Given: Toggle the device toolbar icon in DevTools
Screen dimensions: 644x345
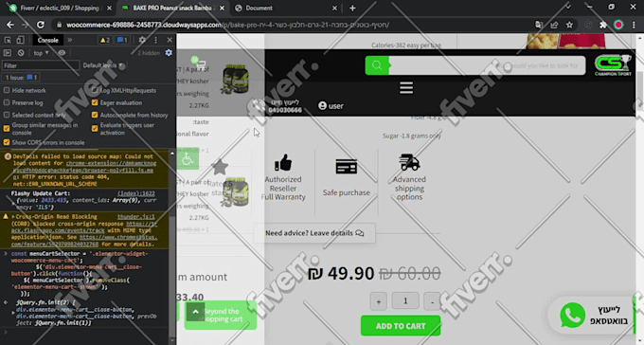Looking at the screenshot, I should click(x=20, y=40).
